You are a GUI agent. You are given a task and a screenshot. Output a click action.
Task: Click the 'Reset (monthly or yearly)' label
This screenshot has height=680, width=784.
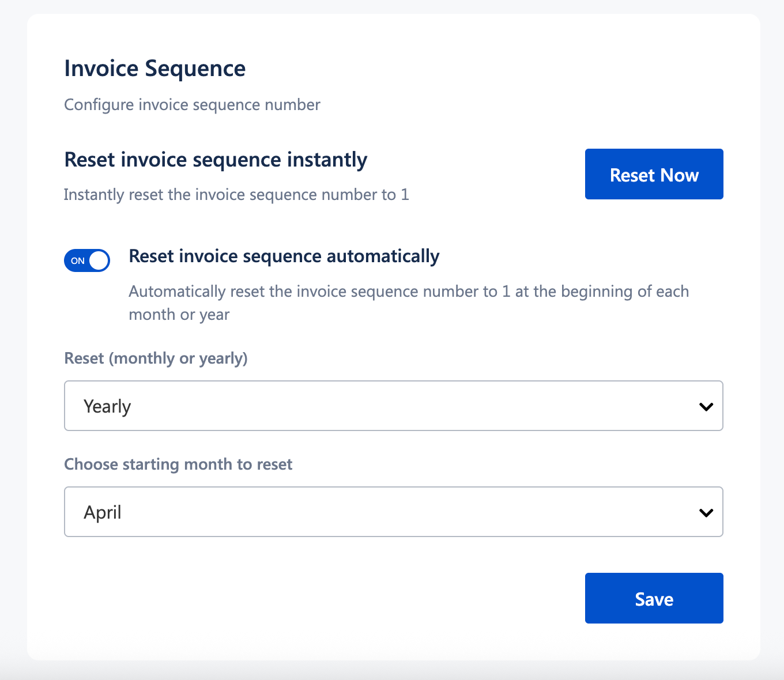pyautogui.click(x=156, y=358)
